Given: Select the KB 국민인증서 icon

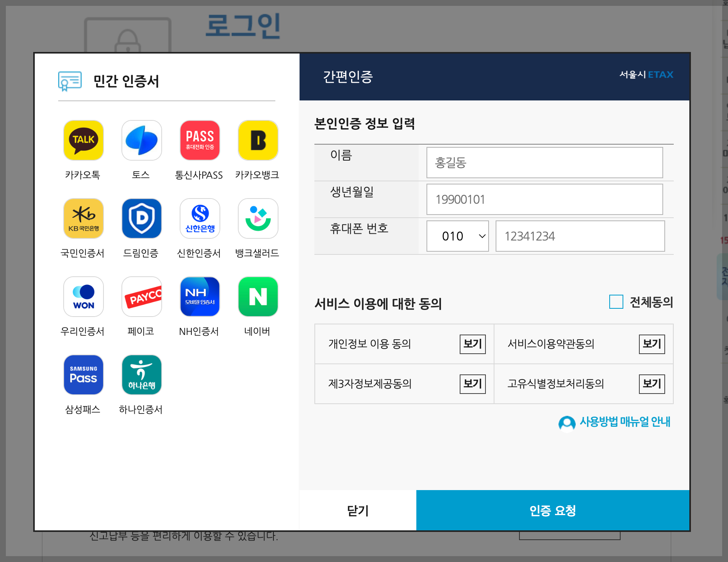Looking at the screenshot, I should pyautogui.click(x=83, y=218).
